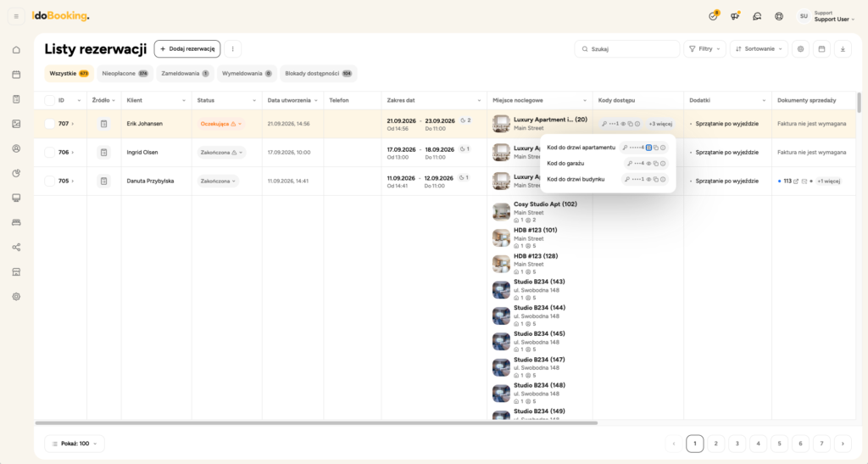Tick the select-all checkbox in ID header
The width and height of the screenshot is (868, 464).
50,100
